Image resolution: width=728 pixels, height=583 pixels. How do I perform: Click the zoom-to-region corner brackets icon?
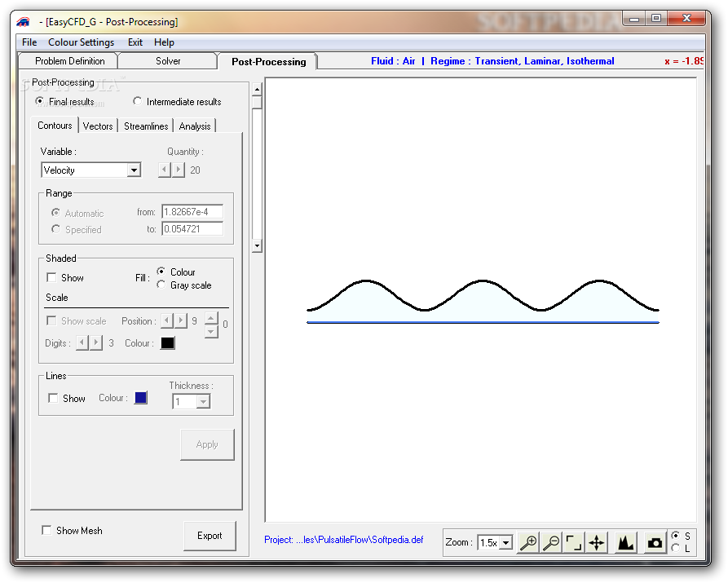[x=574, y=542]
